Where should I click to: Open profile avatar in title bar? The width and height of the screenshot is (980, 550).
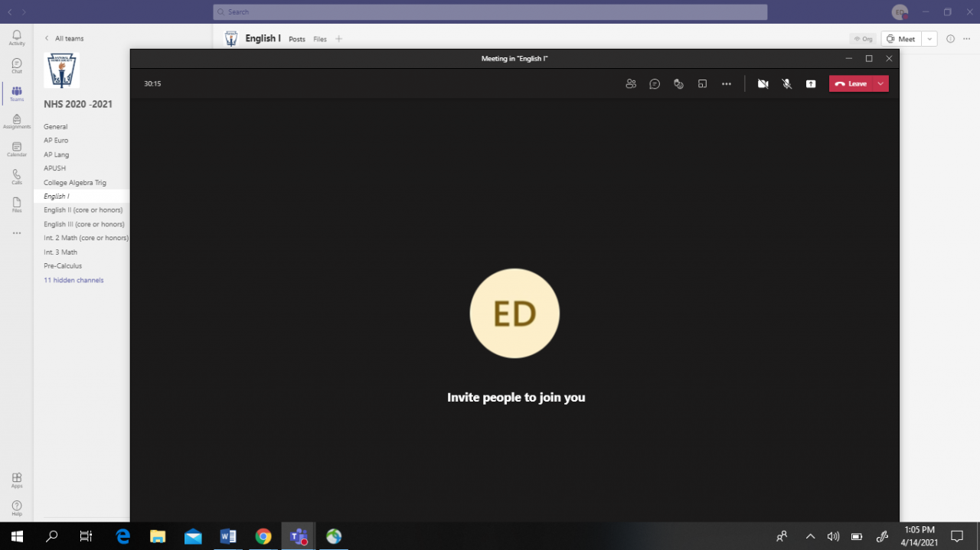point(900,12)
